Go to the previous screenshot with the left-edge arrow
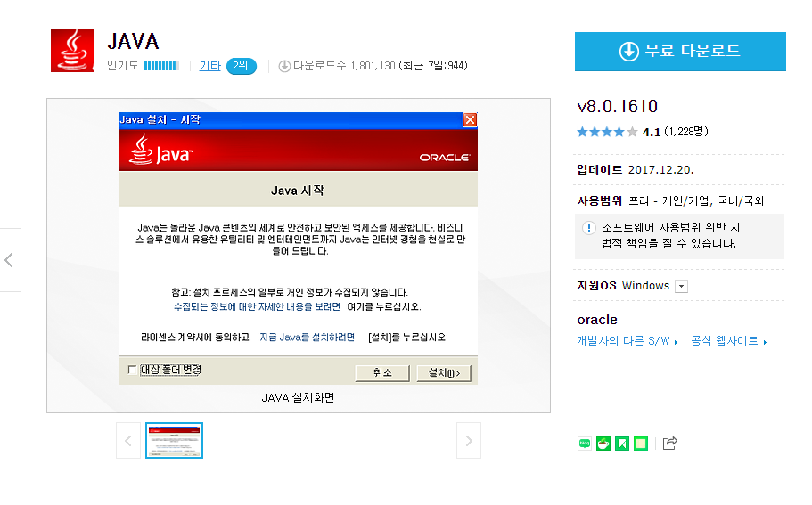812x505 pixels. 9,260
